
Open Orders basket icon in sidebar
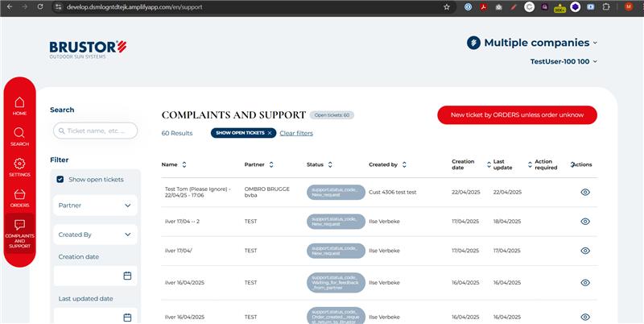tap(19, 197)
